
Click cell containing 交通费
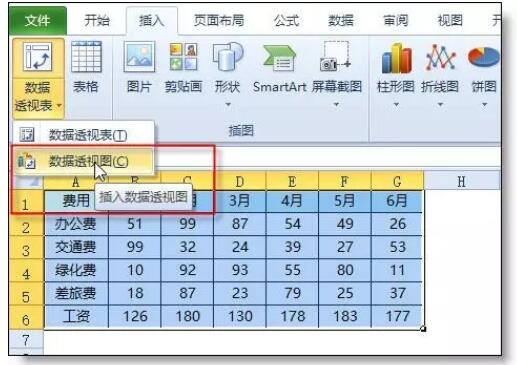point(76,247)
